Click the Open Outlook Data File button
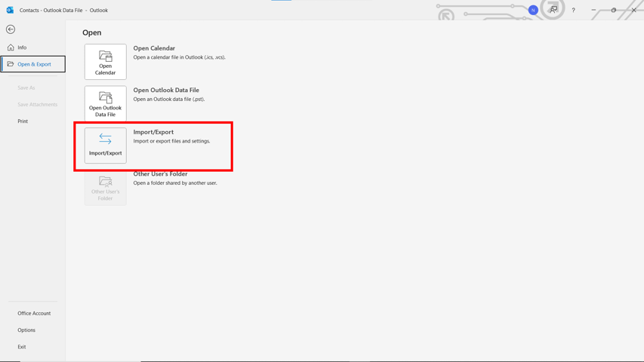 click(105, 103)
